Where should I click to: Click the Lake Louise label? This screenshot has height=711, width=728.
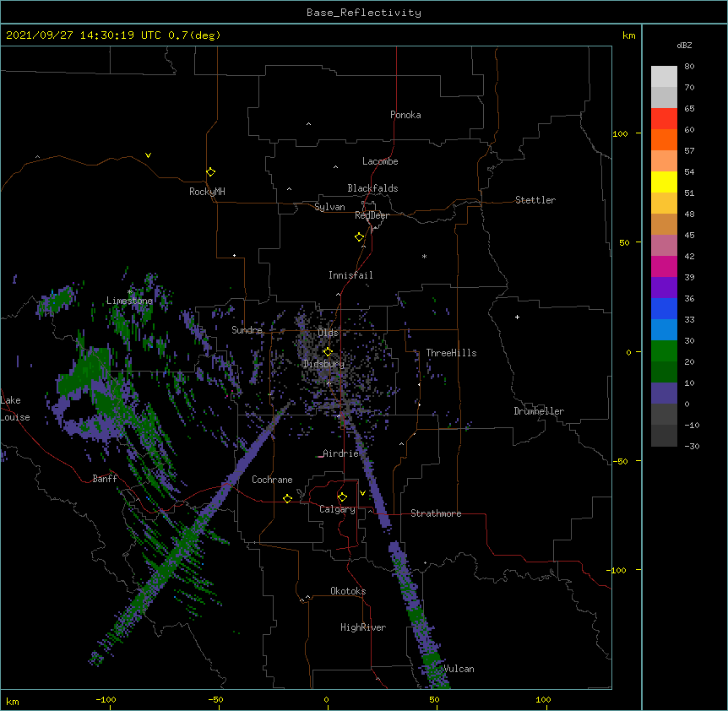coord(14,409)
